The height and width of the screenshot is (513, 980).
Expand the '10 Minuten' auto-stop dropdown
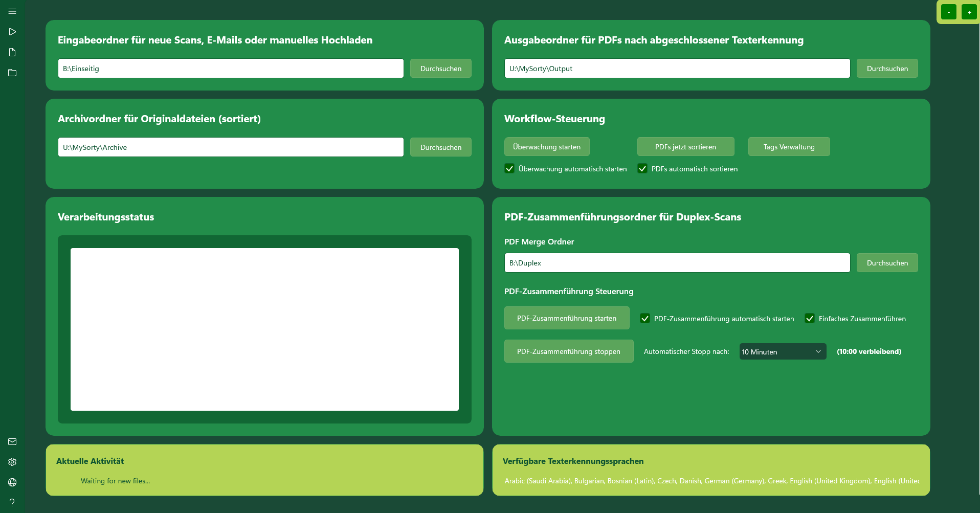click(782, 351)
